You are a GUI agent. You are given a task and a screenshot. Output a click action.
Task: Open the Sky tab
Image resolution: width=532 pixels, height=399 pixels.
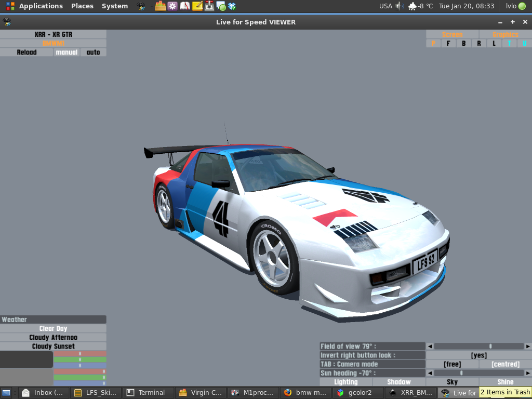pyautogui.click(x=453, y=382)
